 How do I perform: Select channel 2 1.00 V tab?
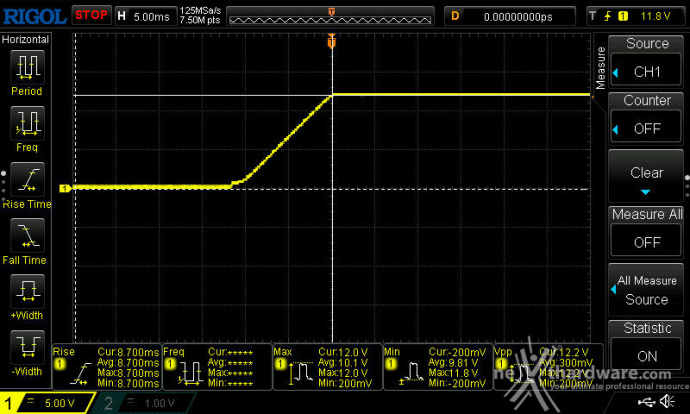pos(145,403)
